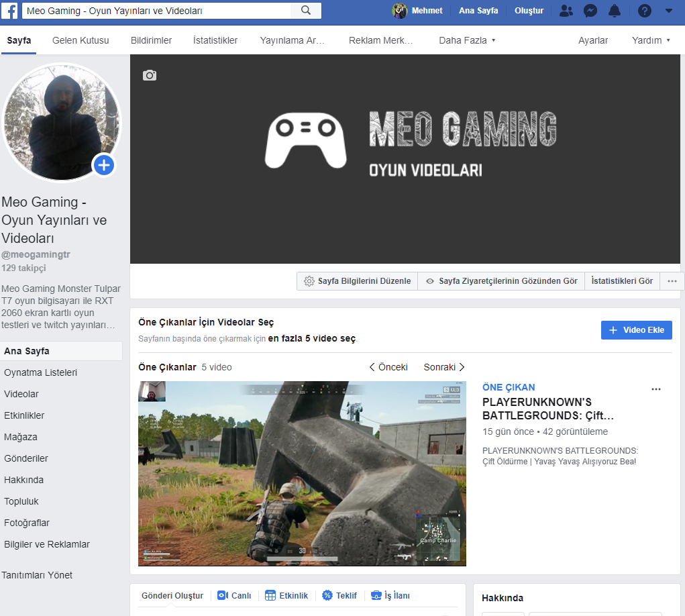This screenshot has width=685, height=616.
Task: Add a story via the blue plus icon
Action: [103, 165]
